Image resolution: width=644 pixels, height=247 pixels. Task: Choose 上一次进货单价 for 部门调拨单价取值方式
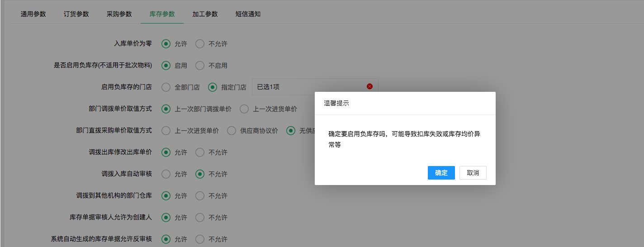tap(244, 109)
